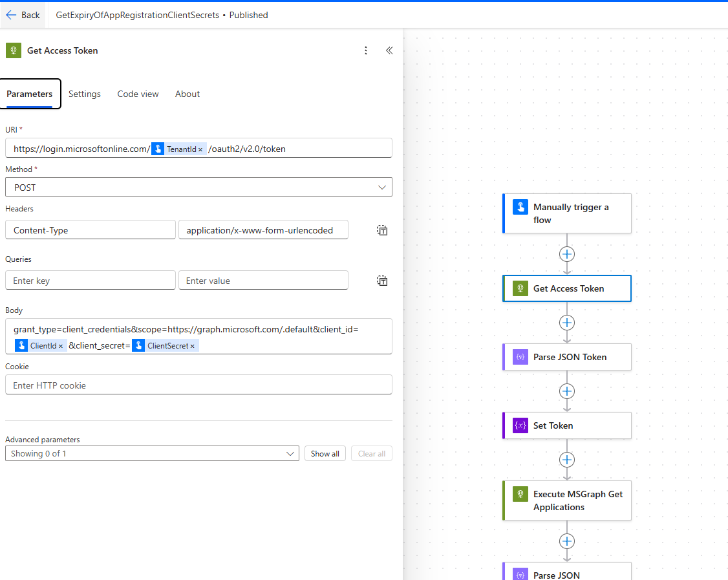This screenshot has width=728, height=580.
Task: Collapse the panel with double chevron icon
Action: pos(389,50)
